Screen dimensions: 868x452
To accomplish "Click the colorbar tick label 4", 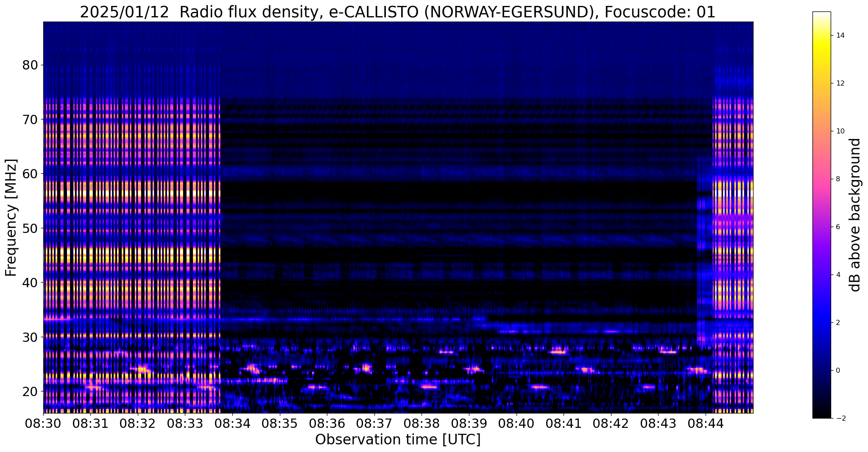I will click(x=837, y=275).
